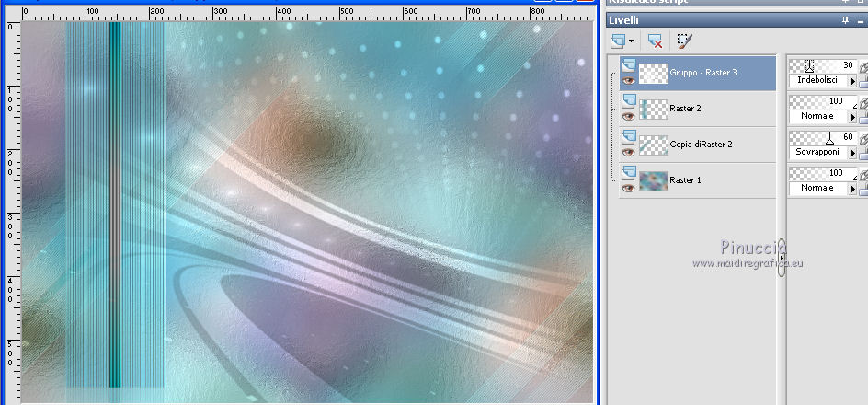Viewport: 868px width, 405px height.
Task: Click the layers panel splitter arrow handle
Action: coord(782,258)
